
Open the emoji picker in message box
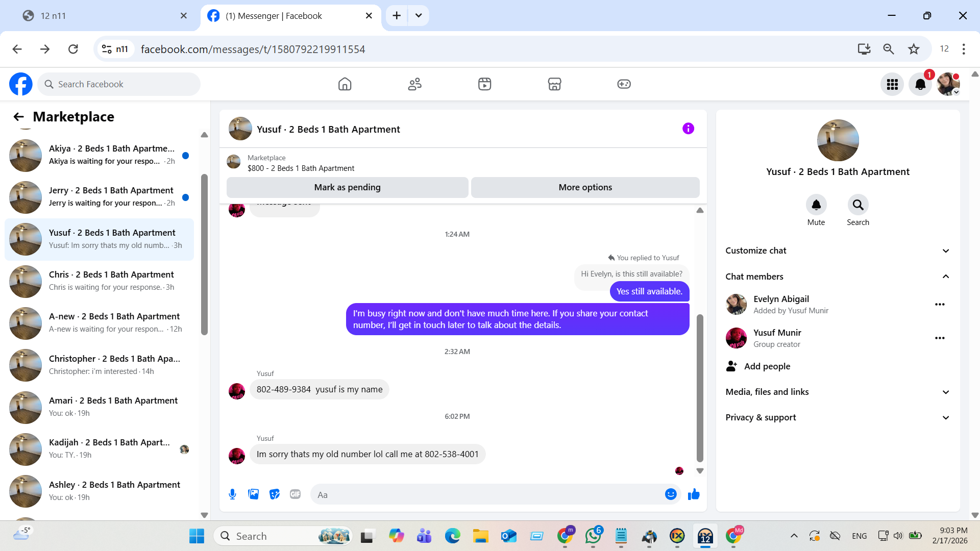[671, 494]
